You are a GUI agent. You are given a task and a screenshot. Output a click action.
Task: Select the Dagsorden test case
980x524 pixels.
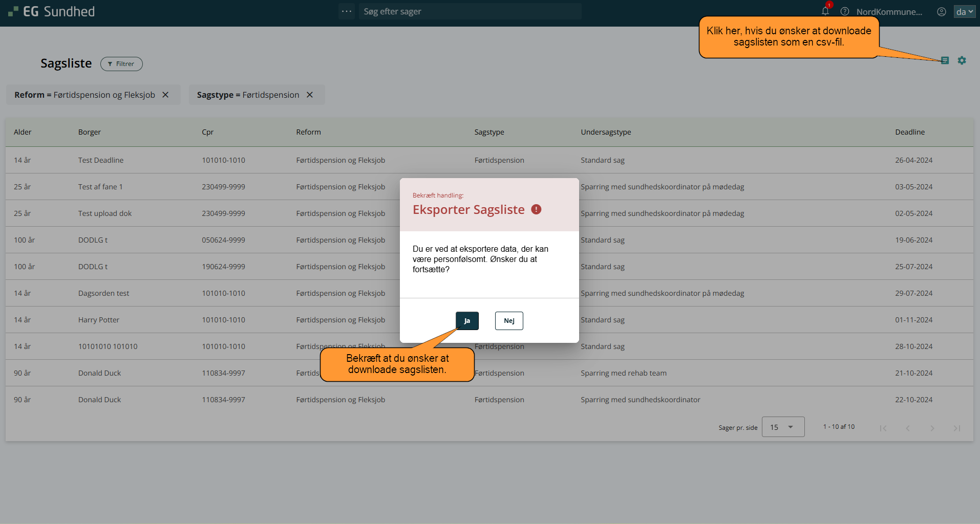103,293
